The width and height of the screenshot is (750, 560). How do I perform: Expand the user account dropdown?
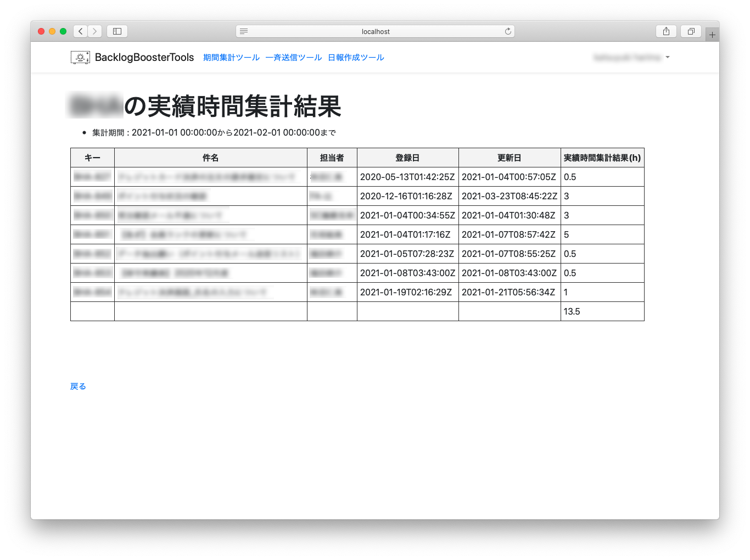coord(631,58)
